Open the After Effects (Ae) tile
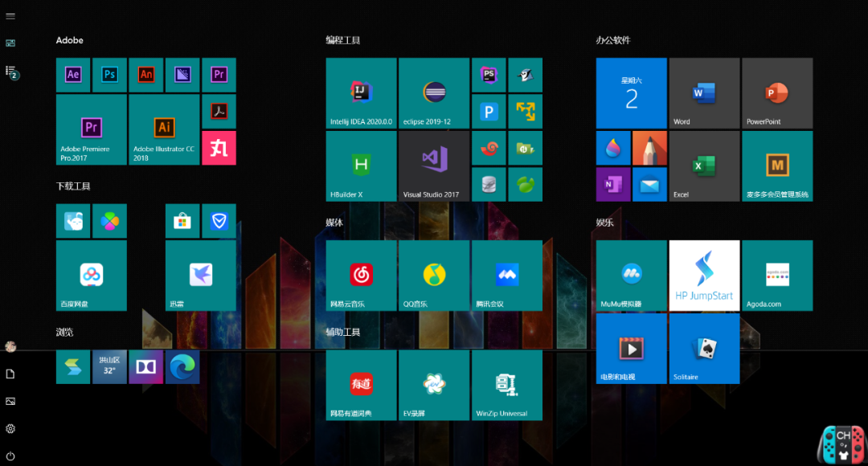Viewport: 868px width, 466px height. [x=73, y=75]
